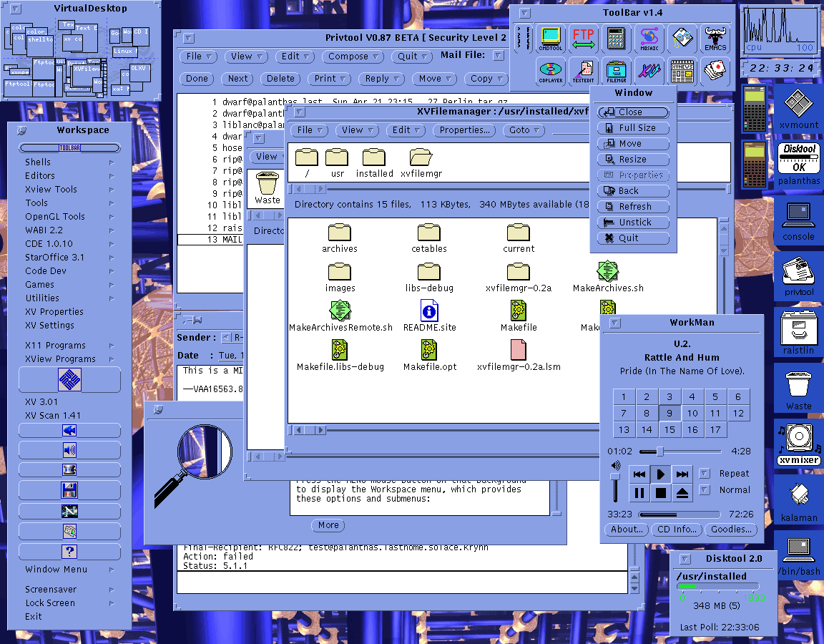
Task: Open the archives folder in XVFilemanager
Action: 340,238
